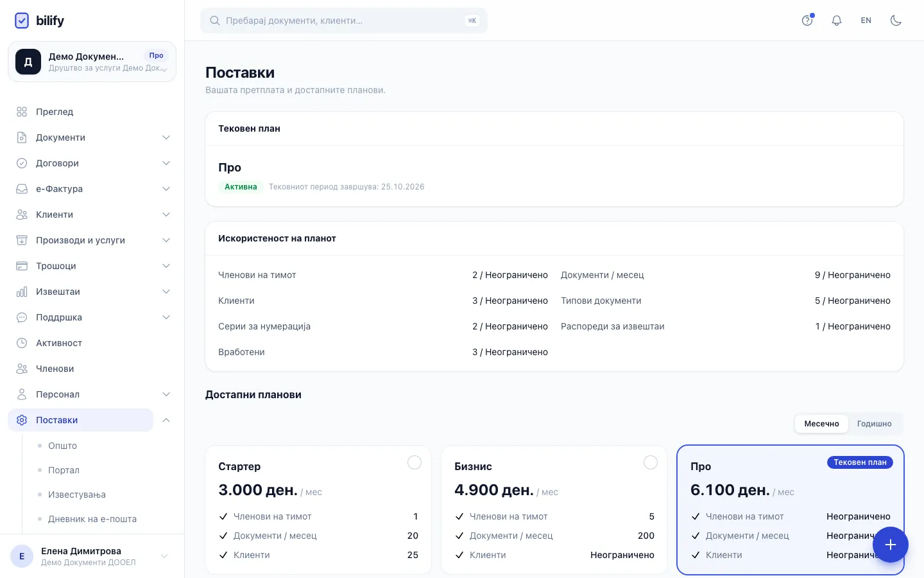
Task: Click the Про badge on company card
Action: coord(157,55)
